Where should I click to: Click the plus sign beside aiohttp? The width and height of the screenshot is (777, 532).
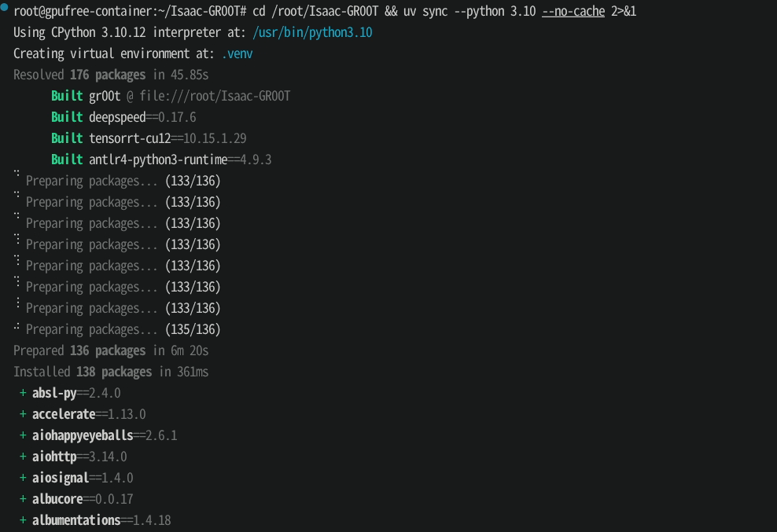coord(23,457)
